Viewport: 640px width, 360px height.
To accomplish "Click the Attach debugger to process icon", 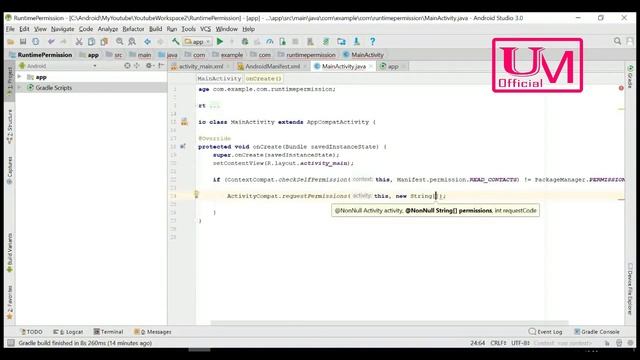I will [282, 42].
